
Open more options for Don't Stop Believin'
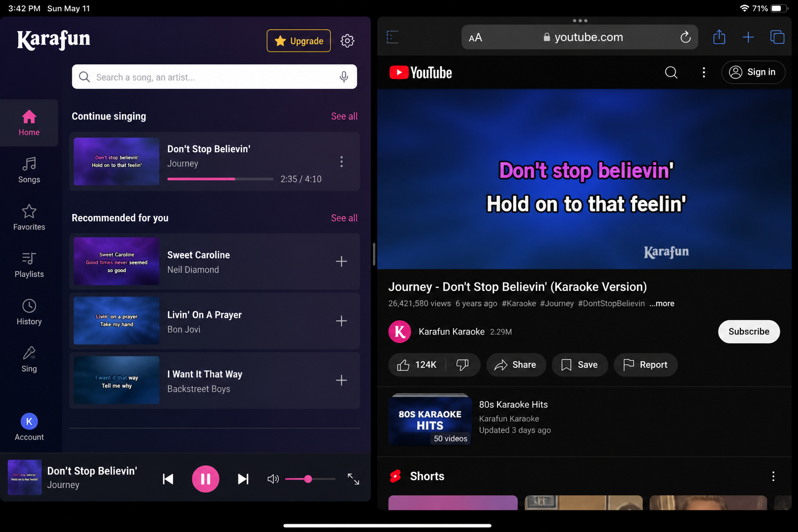(x=341, y=162)
